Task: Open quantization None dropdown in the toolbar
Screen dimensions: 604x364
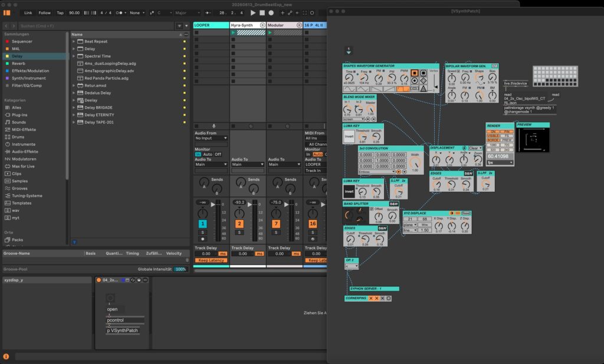Action: click(x=137, y=13)
